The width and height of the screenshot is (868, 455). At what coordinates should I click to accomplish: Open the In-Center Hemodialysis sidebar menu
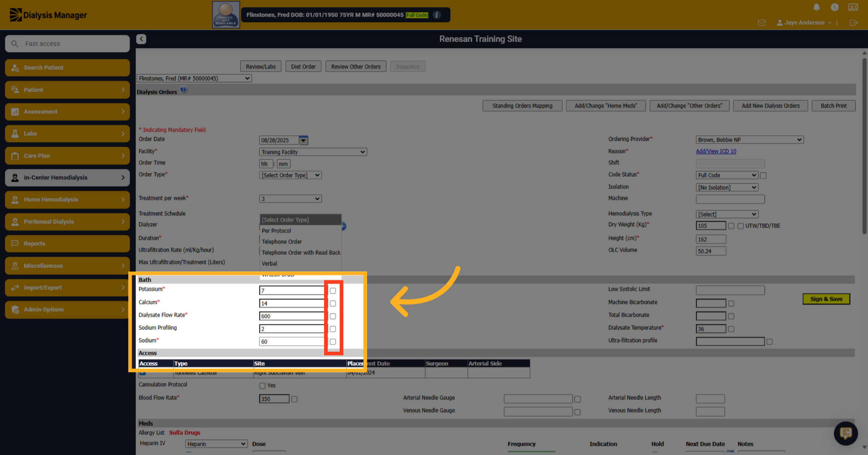[x=67, y=178]
